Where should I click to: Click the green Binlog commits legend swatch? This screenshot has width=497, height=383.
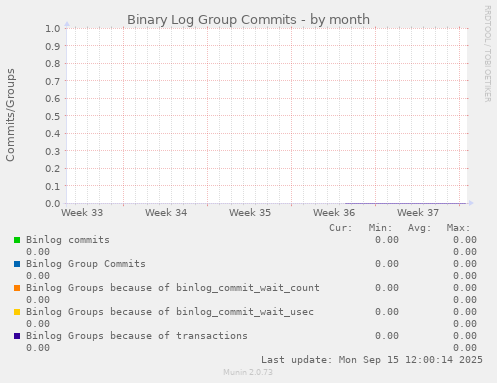click(17, 240)
